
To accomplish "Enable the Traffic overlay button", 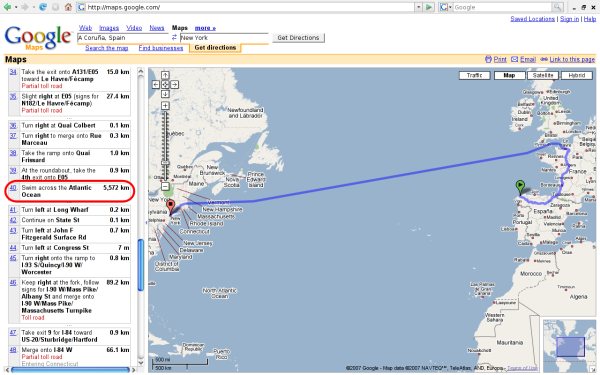I will click(x=474, y=75).
